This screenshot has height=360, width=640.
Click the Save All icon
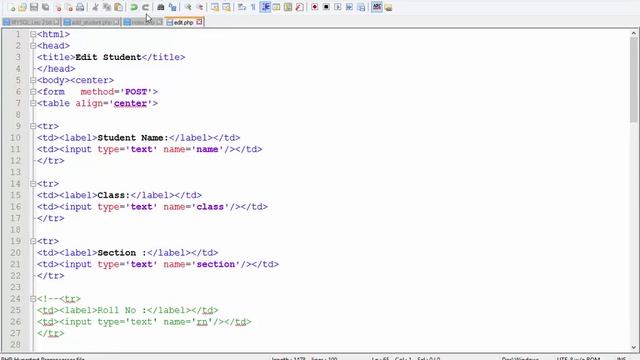[45, 7]
